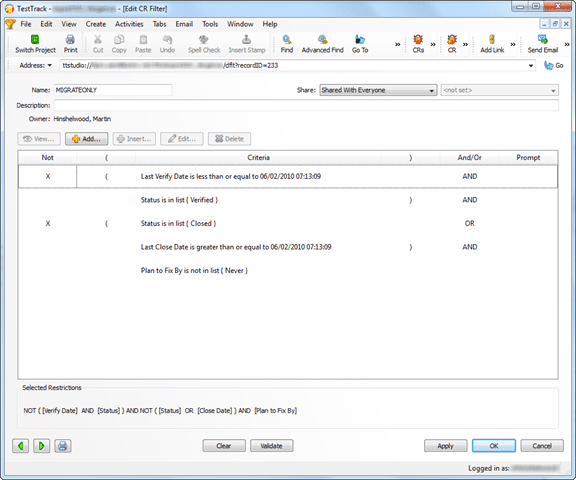576x480 pixels.
Task: Click the Name input field MIGRATEONLY
Action: pos(113,90)
